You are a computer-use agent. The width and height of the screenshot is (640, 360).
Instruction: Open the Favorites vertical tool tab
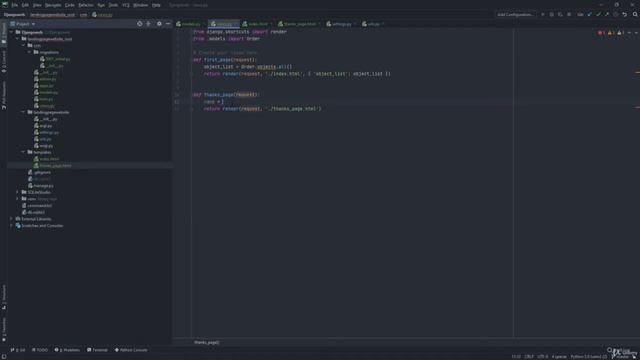pyautogui.click(x=4, y=330)
